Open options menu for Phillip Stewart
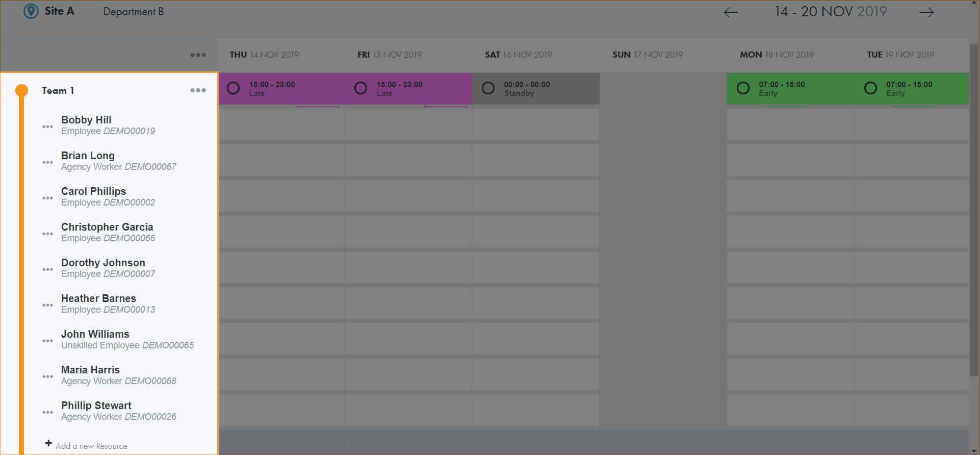This screenshot has width=980, height=455. [x=47, y=412]
